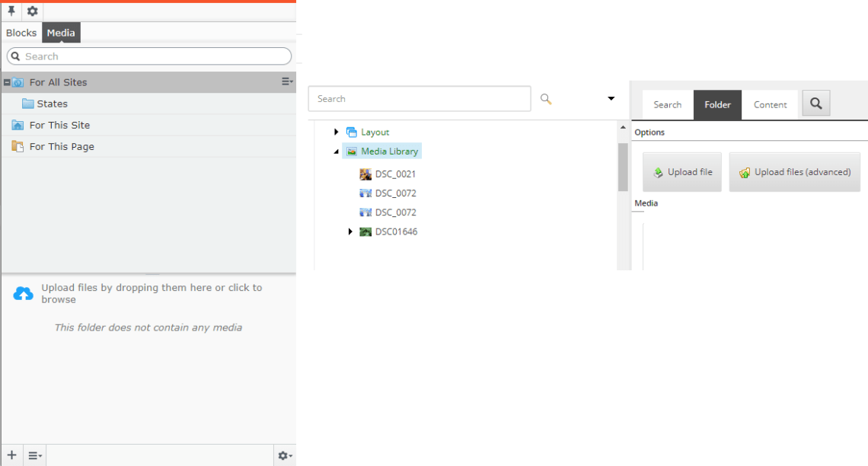The image size is (868, 466).
Task: Expand the Layout tree node
Action: 337,131
